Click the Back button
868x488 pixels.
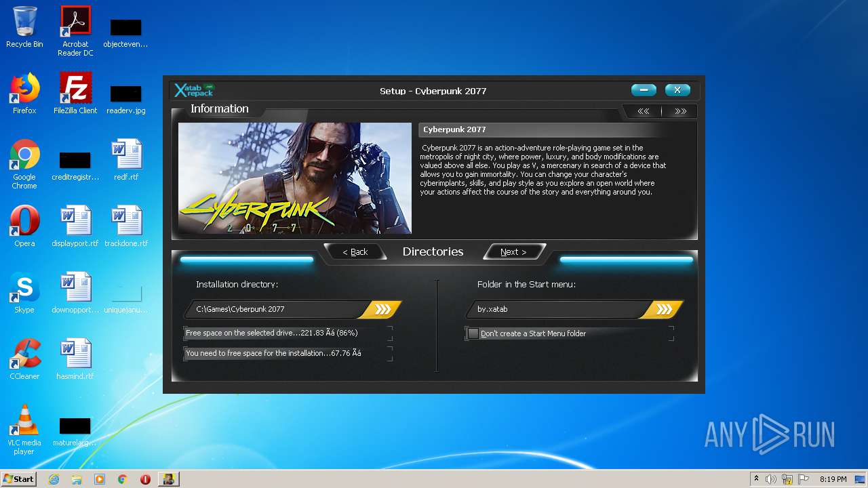pos(355,251)
